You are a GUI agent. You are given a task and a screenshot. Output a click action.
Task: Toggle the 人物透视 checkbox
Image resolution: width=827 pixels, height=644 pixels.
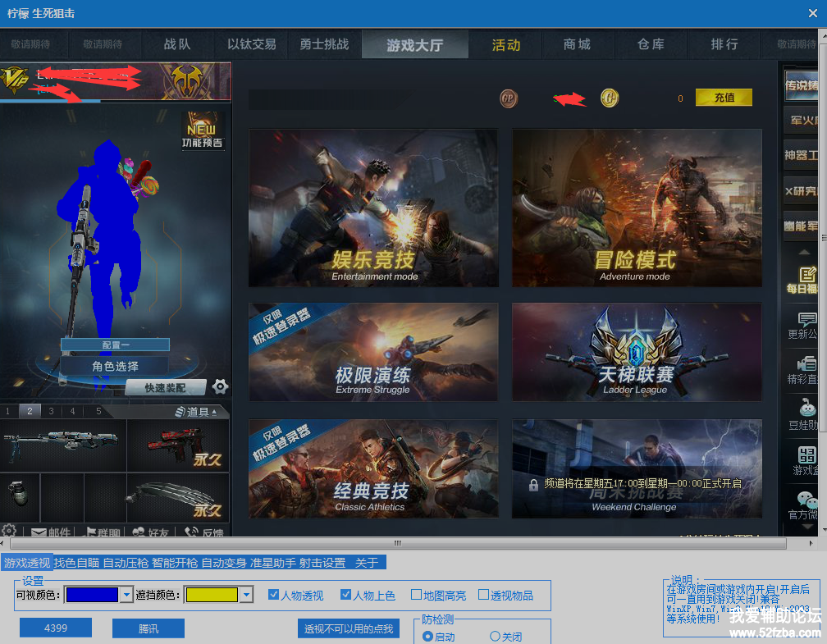pyautogui.click(x=273, y=595)
